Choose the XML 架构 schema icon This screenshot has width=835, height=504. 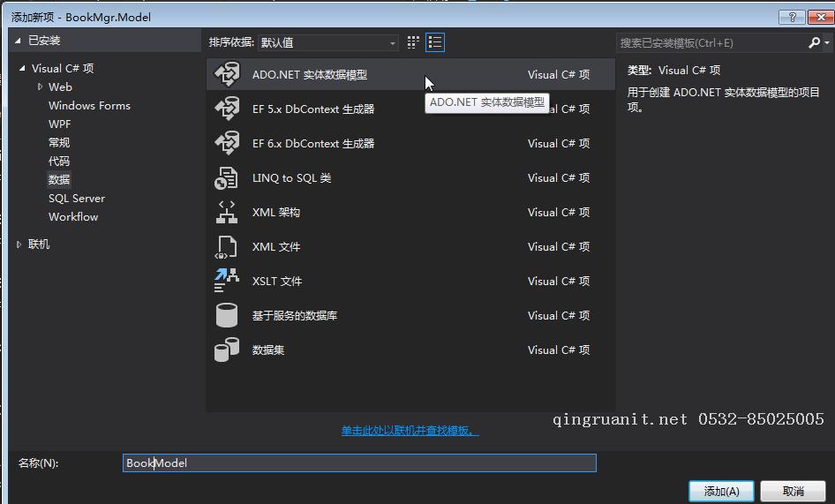click(x=227, y=212)
